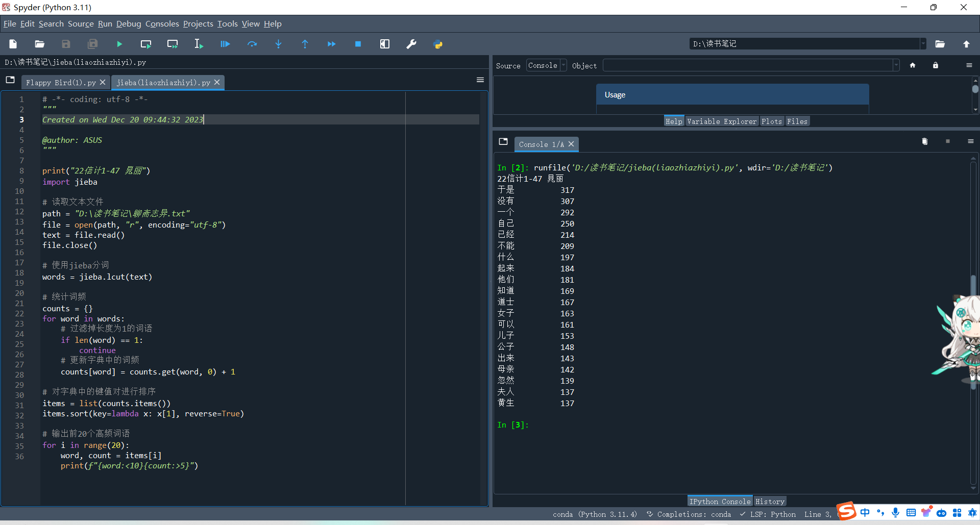Toggle Maximize current pane icon
The height and width of the screenshot is (525, 980).
[x=385, y=44]
